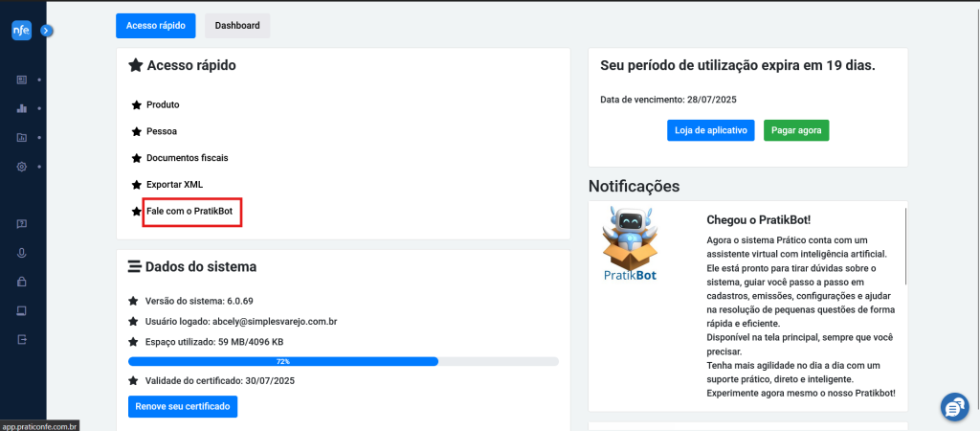This screenshot has width=980, height=431.
Task: Switch to the Dashboard tab
Action: 237,26
